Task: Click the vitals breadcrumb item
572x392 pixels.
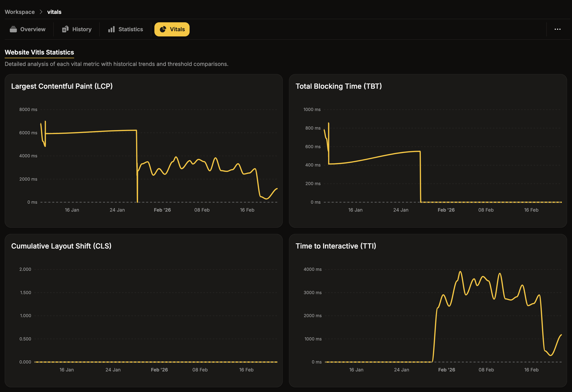Action: coord(54,12)
